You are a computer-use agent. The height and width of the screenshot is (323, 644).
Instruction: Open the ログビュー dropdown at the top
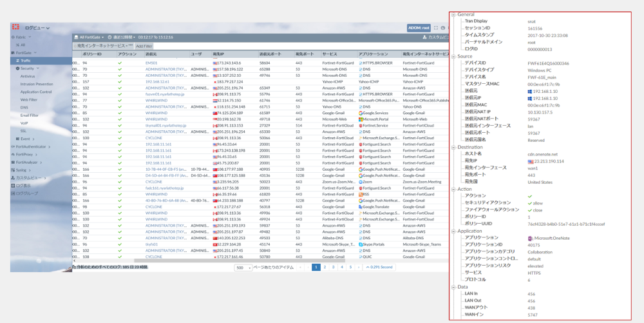point(37,28)
